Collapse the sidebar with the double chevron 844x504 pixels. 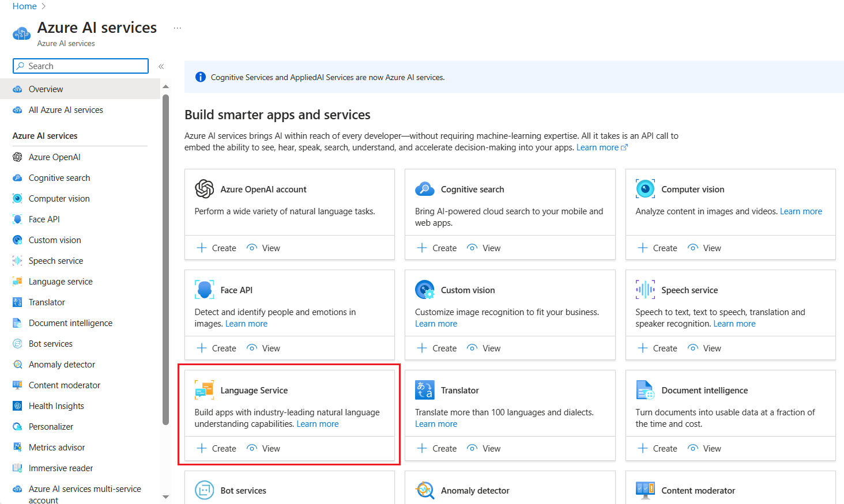point(161,66)
